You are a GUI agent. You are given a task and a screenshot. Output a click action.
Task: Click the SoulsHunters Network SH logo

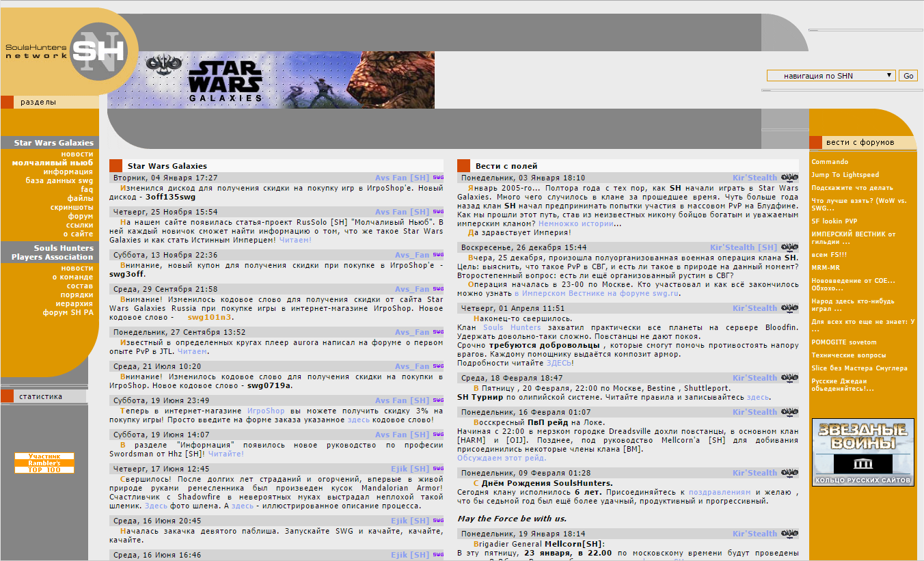(x=68, y=51)
